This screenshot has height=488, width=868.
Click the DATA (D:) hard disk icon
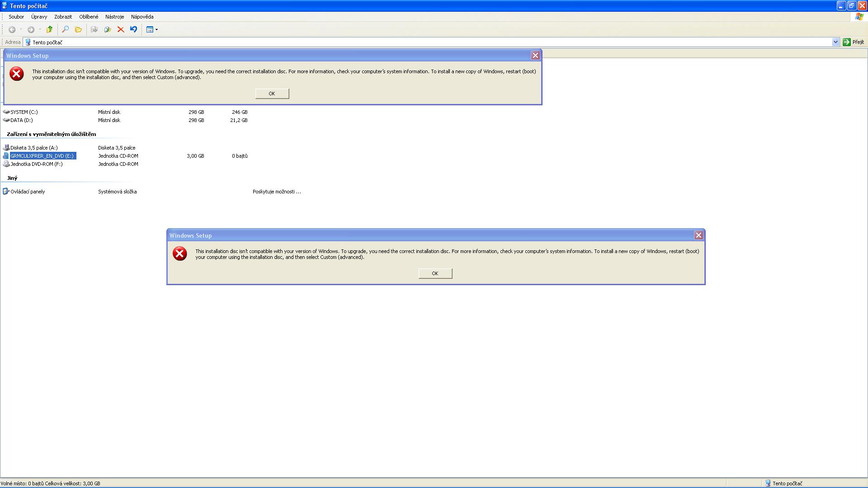(x=6, y=120)
